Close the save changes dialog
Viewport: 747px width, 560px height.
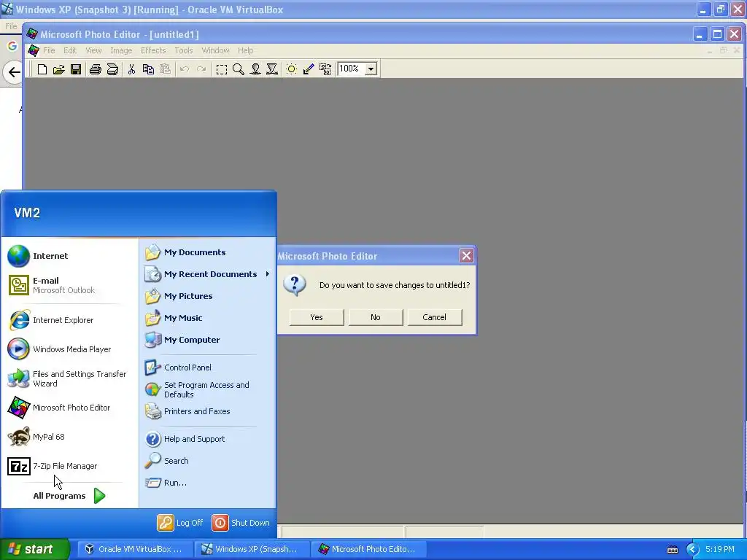(x=466, y=256)
